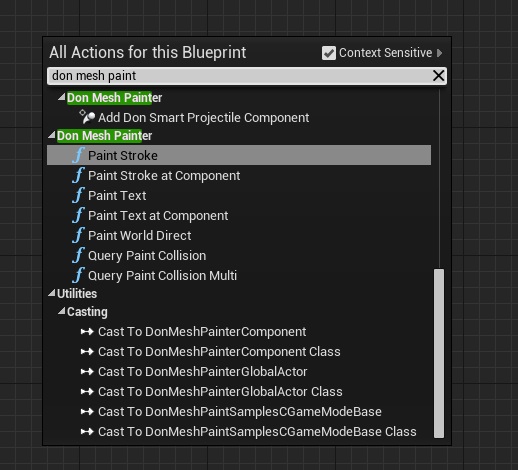This screenshot has height=470, width=518.
Task: Click the function icon beside Query Paint Collision Multi
Action: point(78,275)
